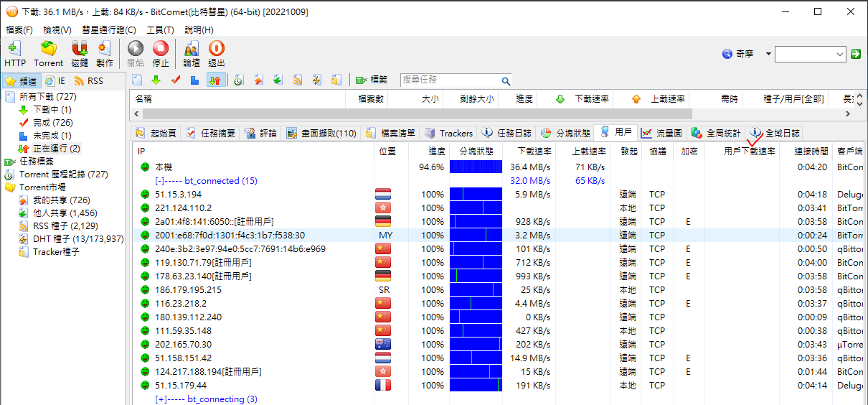The image size is (868, 405).
Task: Open the top-right search combo box dropdown
Action: point(841,54)
